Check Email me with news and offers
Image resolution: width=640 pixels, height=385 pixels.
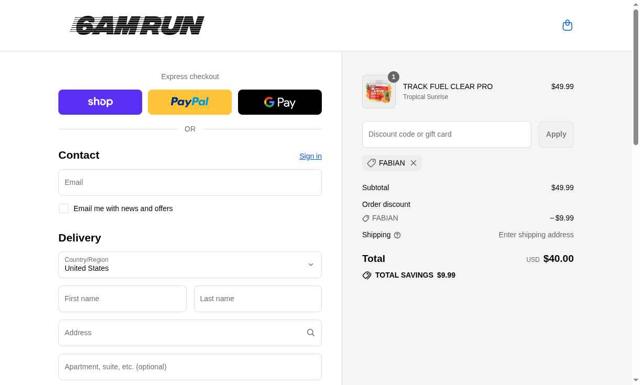(x=64, y=209)
